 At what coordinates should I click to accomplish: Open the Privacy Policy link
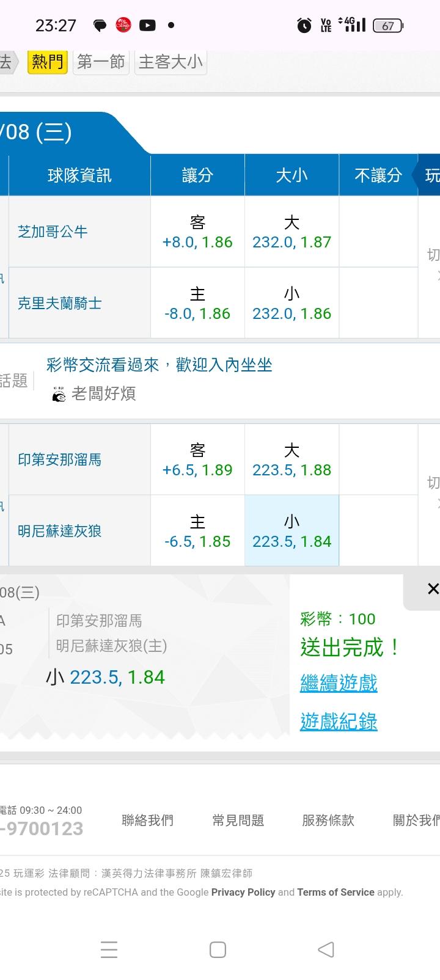[243, 892]
